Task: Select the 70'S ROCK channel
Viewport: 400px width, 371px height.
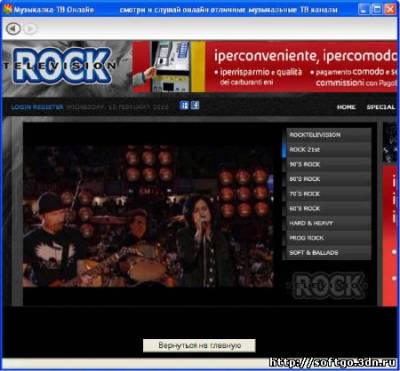Action: pyautogui.click(x=327, y=194)
